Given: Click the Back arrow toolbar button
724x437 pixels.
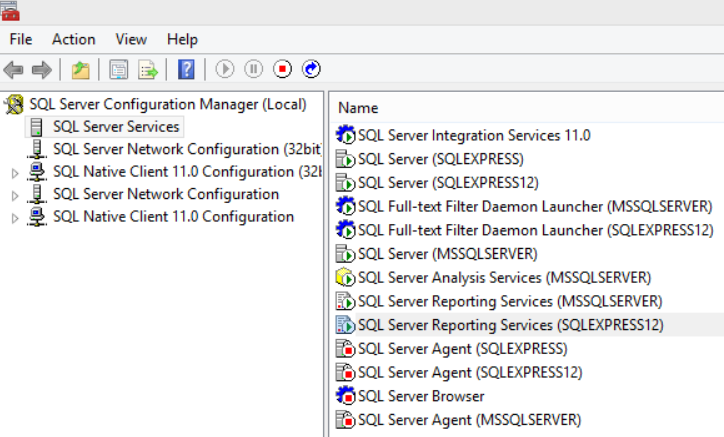Looking at the screenshot, I should click(x=13, y=70).
